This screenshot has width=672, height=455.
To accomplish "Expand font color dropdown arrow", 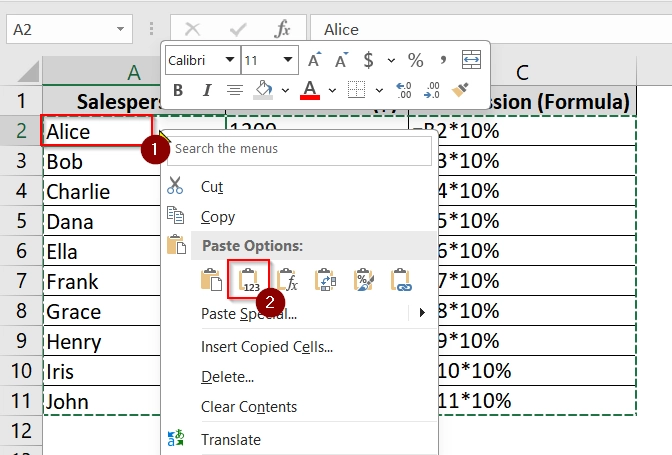I will (x=332, y=90).
